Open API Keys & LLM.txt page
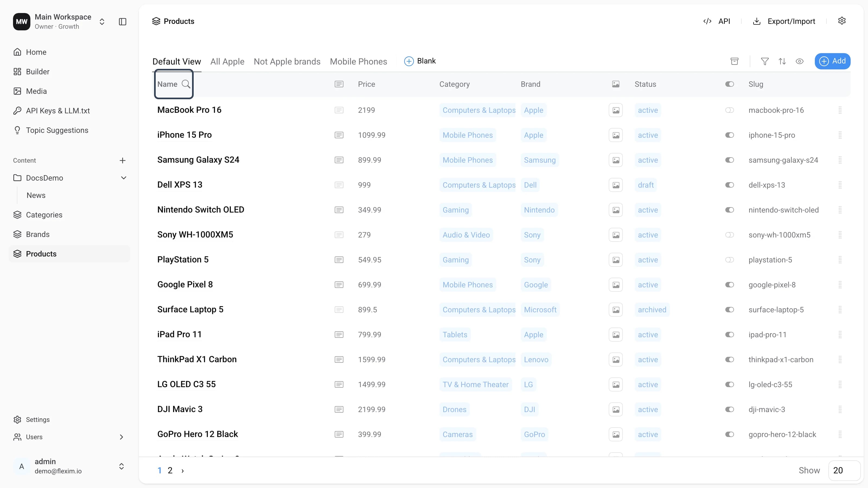The width and height of the screenshot is (868, 488). click(x=69, y=111)
